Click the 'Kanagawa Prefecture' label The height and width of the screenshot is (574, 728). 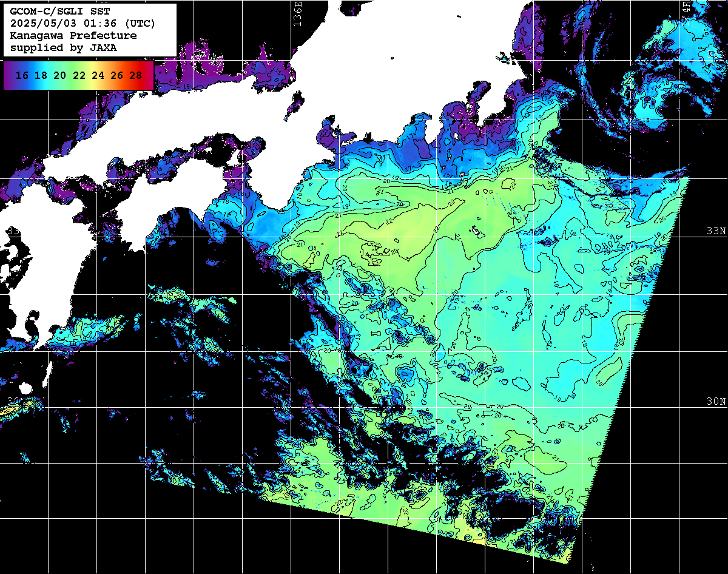click(73, 35)
